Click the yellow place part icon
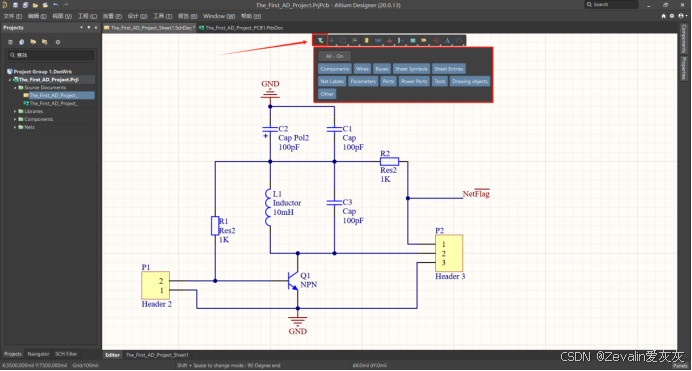The height and width of the screenshot is (371, 692). click(x=366, y=40)
